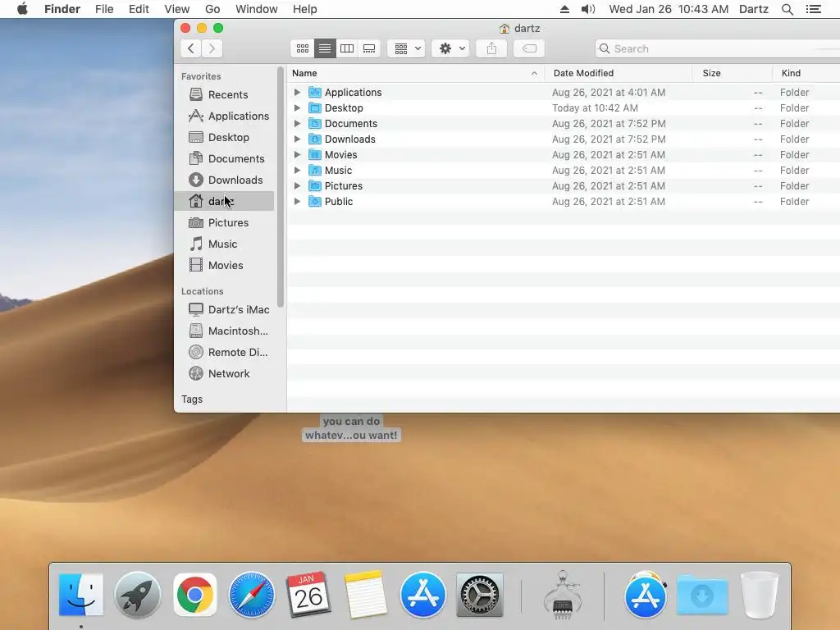
Task: Select the Documents folder row
Action: pos(564,123)
